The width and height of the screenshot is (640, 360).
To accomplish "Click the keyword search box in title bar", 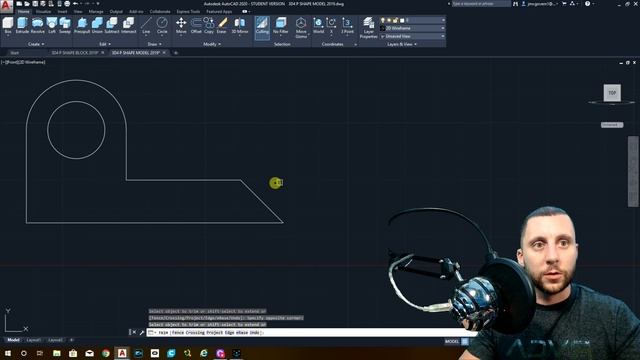I will (x=481, y=4).
